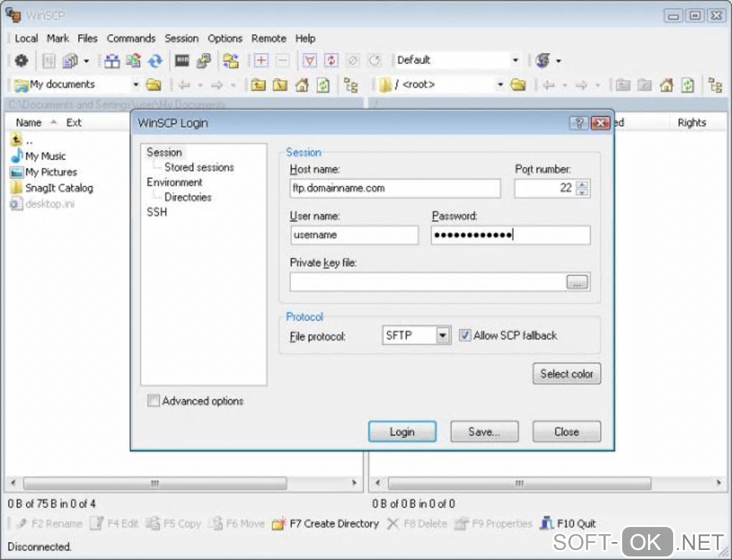Click the F7 Create Directory command
Viewport: 732px width, 560px height.
click(x=326, y=523)
